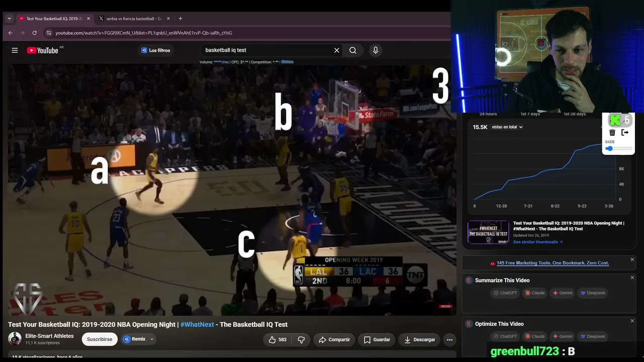The image size is (644, 362).
Task: Close the Summarize This Video panel
Action: click(x=632, y=278)
